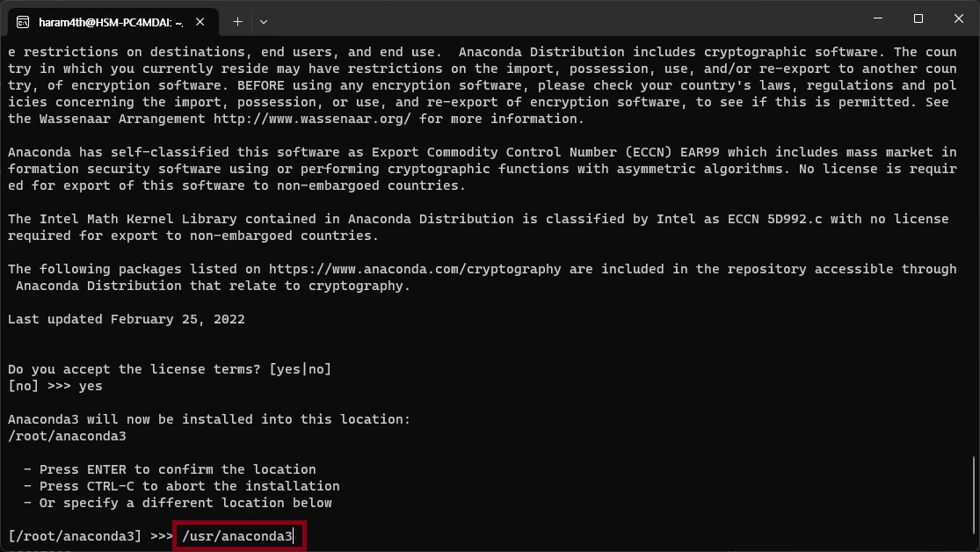
Task: Expand the new tab profile dropdown
Action: [x=264, y=22]
